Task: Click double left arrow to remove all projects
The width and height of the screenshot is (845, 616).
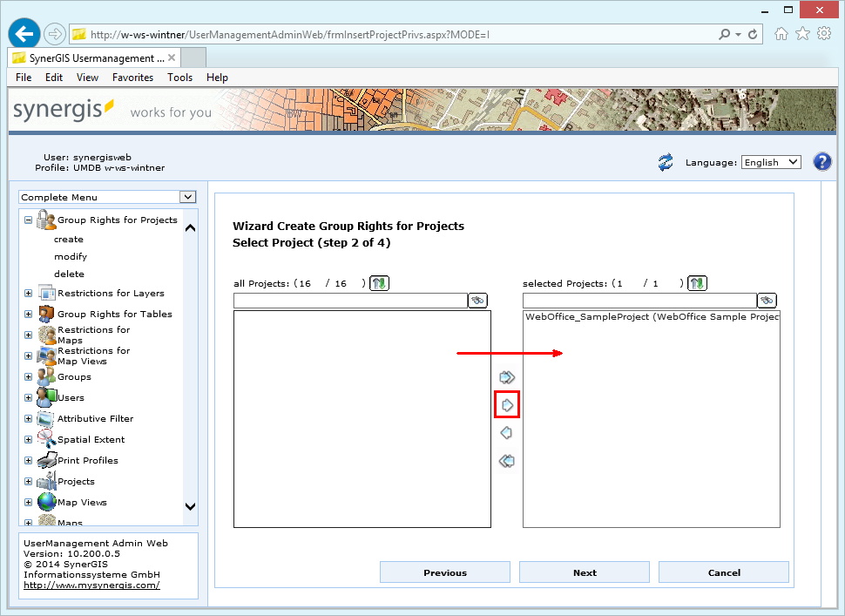Action: [x=506, y=460]
